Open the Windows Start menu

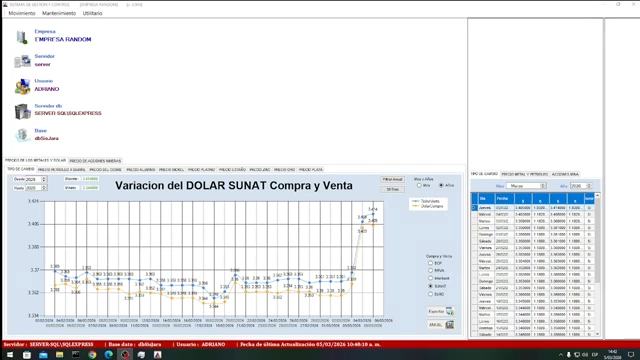[10, 355]
